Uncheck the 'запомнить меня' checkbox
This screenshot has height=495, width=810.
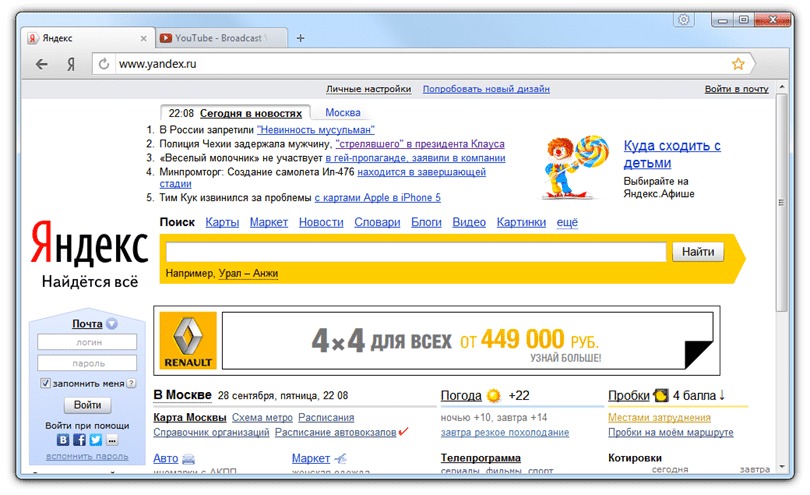pos(46,383)
